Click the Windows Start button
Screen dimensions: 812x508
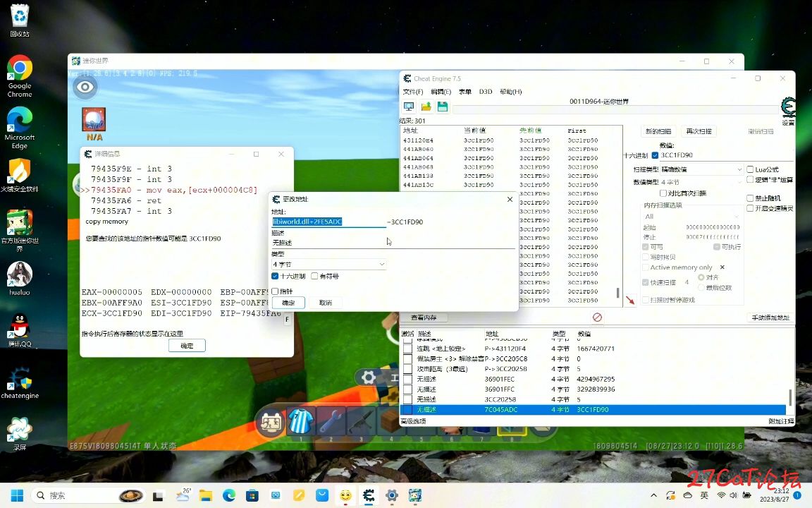tap(17, 495)
